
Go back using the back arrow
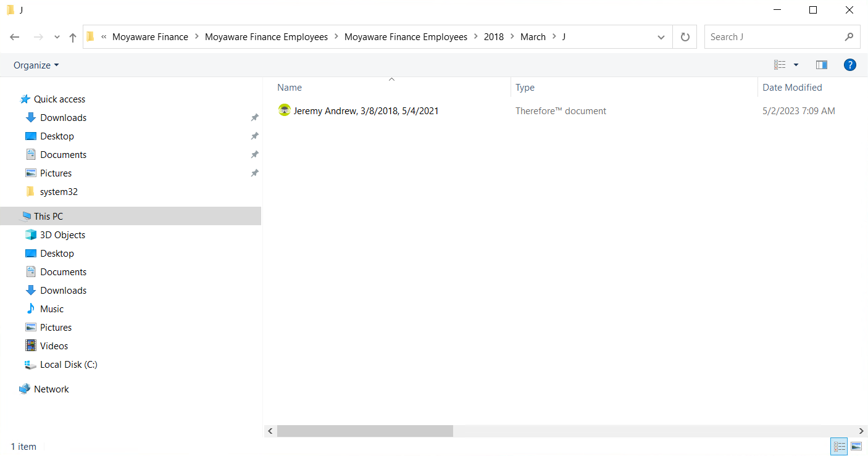[14, 37]
